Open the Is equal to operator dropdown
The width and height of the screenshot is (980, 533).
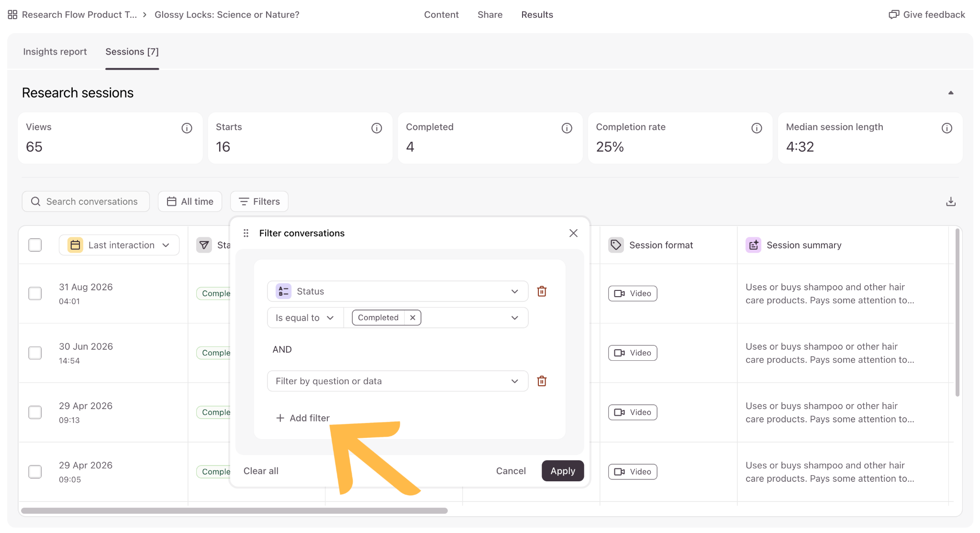click(x=305, y=318)
